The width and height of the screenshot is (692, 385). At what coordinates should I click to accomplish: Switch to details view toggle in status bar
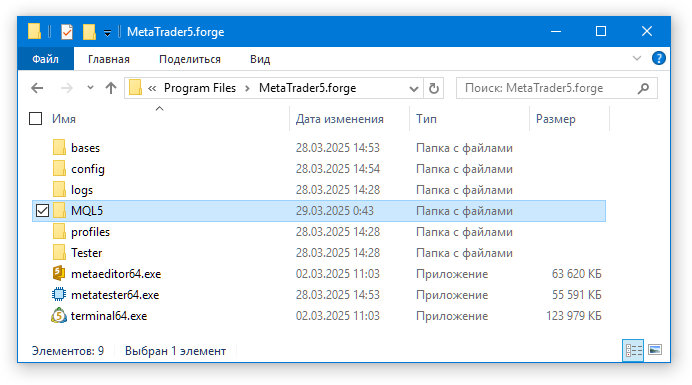click(x=633, y=351)
